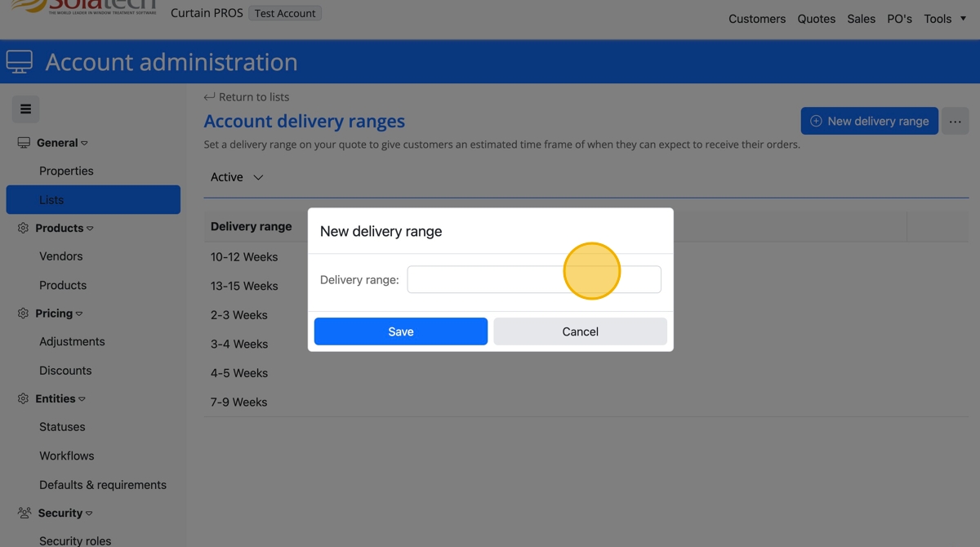Click the gear icon next to Pricing section
Image resolution: width=980 pixels, height=547 pixels.
pyautogui.click(x=23, y=314)
